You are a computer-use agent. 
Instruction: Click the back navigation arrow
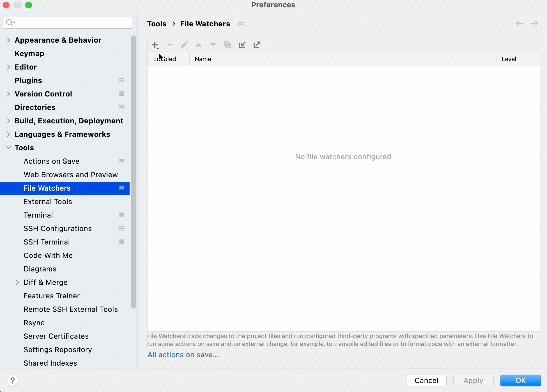click(519, 24)
